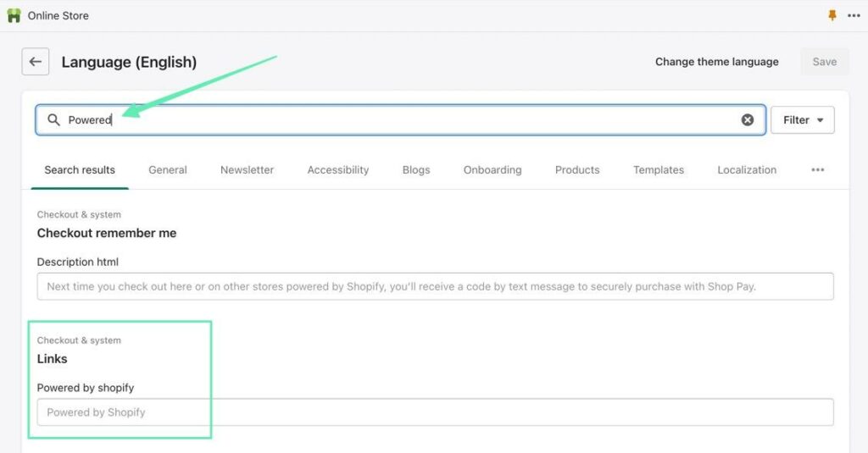Click Change theme language
The image size is (868, 453).
pos(716,62)
